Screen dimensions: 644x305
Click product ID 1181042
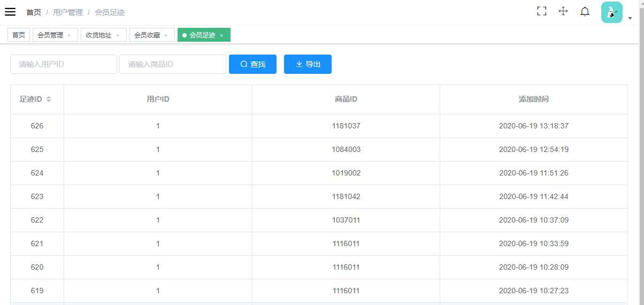click(346, 196)
